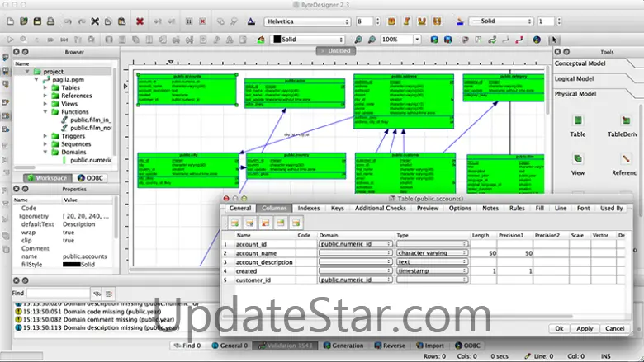Select the Reference tool icon

(x=626, y=159)
